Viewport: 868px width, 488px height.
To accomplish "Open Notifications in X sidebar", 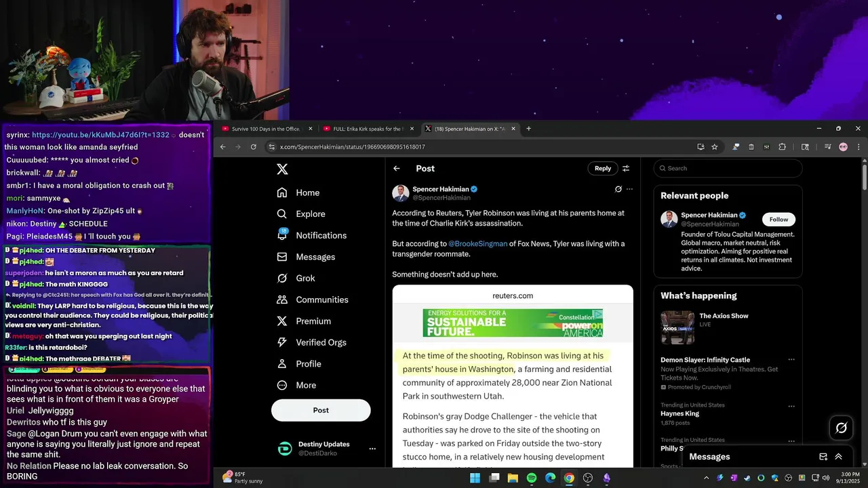I will click(x=312, y=235).
